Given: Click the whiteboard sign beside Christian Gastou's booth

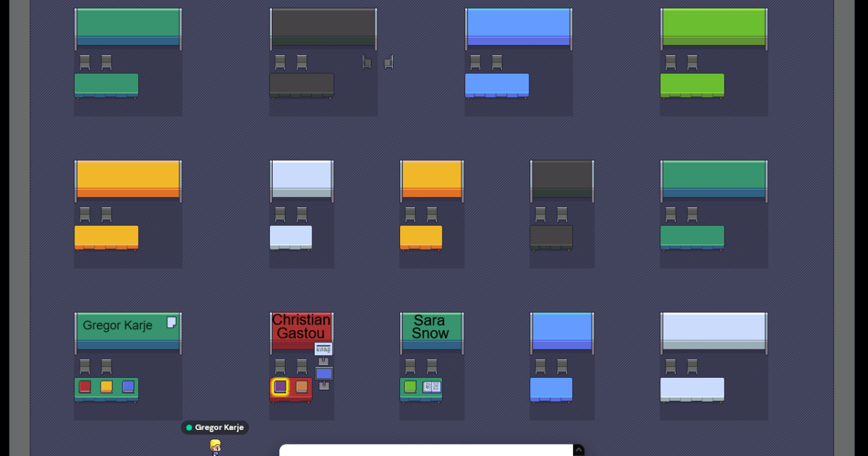Looking at the screenshot, I should pos(323,349).
